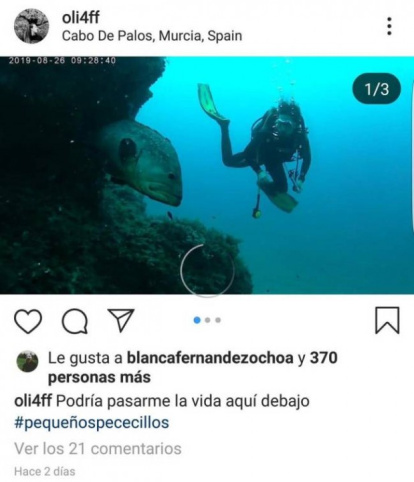Viewport: 414px width, 482px height.
Task: Open the oli4ff username in the header
Action: (x=80, y=17)
